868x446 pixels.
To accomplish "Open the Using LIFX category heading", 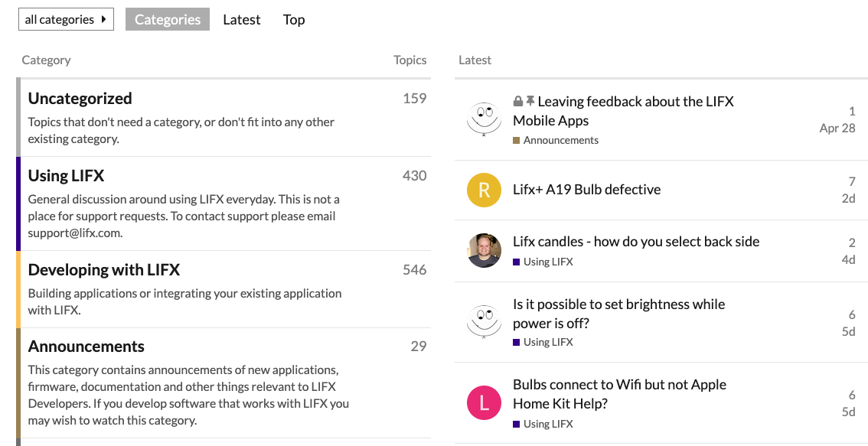I will pyautogui.click(x=67, y=176).
